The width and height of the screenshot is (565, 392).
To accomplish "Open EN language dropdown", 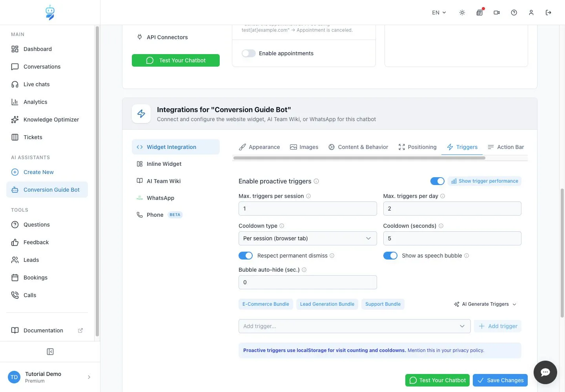I will pos(439,13).
